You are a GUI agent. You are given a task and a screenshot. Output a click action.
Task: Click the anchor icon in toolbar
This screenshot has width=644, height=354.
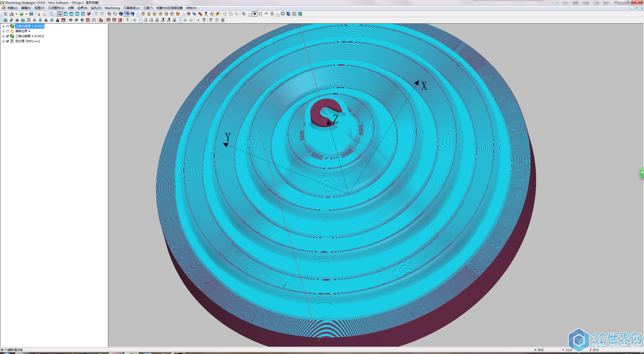[60, 14]
